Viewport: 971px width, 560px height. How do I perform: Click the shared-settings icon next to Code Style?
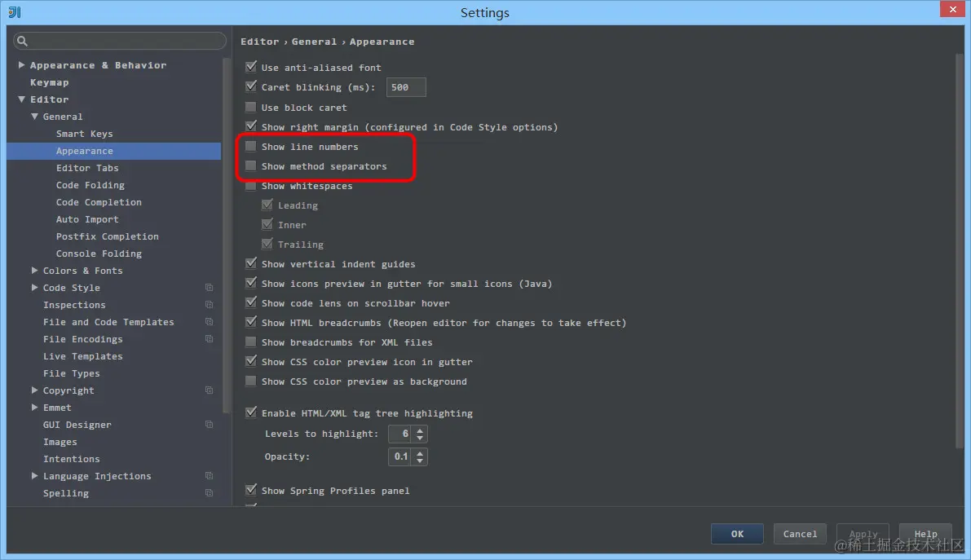click(209, 287)
